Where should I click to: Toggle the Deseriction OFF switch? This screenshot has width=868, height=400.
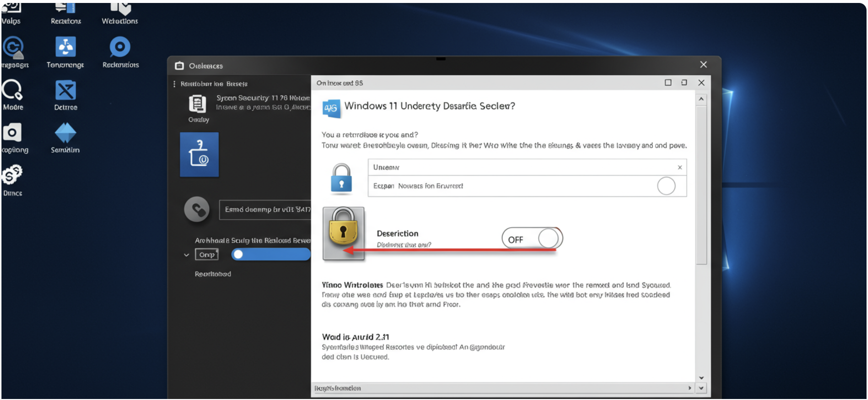[x=532, y=239]
